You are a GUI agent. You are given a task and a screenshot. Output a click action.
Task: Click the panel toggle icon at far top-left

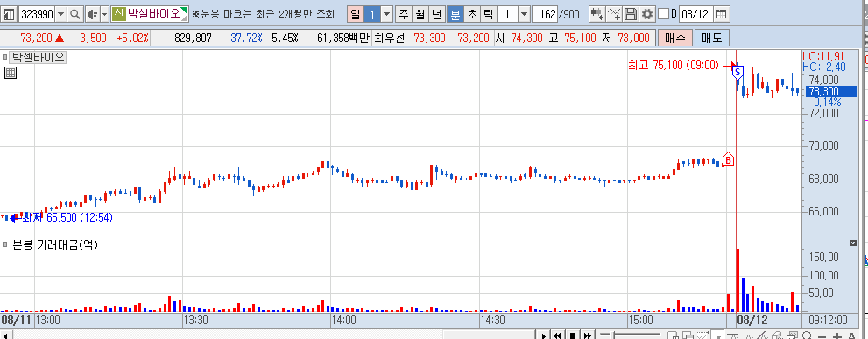click(10, 14)
